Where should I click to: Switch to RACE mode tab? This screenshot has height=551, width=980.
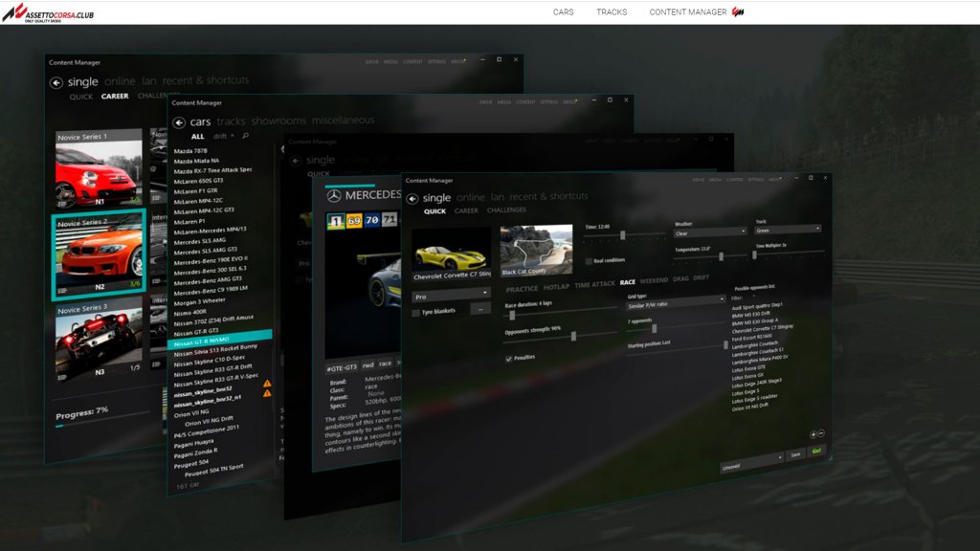tap(628, 282)
